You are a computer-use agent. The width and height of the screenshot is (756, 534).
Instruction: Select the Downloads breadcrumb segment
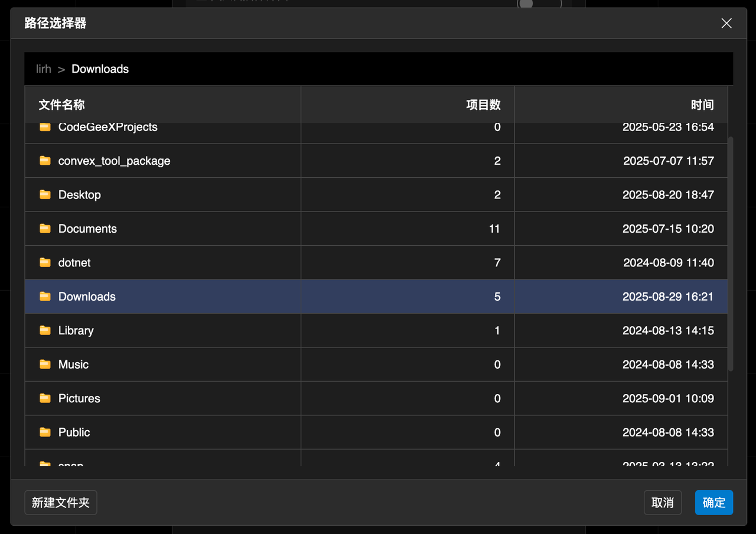[100, 69]
